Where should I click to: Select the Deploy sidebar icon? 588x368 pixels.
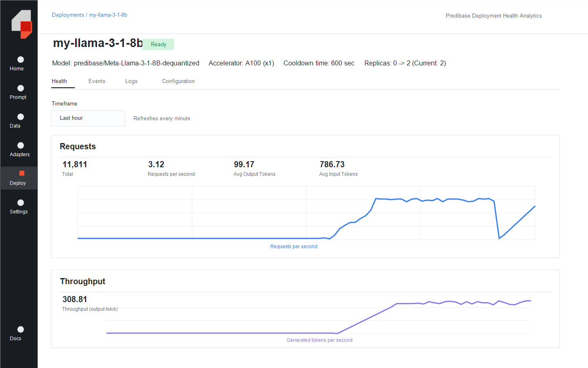click(22, 173)
